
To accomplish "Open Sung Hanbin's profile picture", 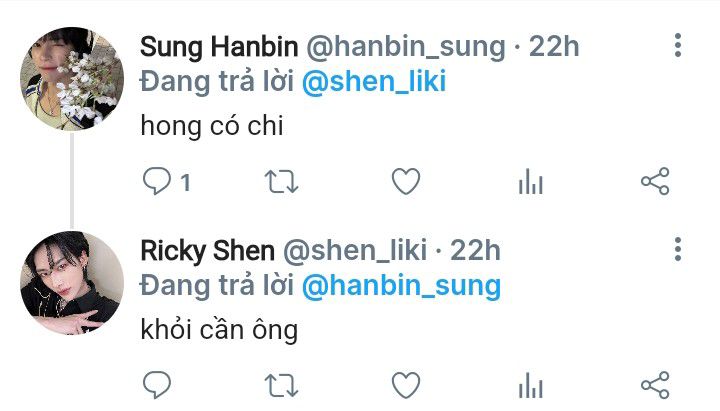I will tap(72, 79).
